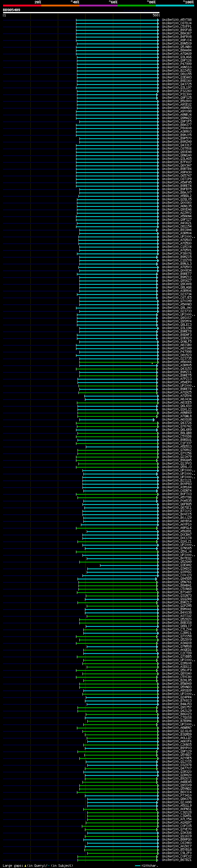Click hit label UniRef100_Q0WLF5
197x868 pixels.
(x=177, y=342)
